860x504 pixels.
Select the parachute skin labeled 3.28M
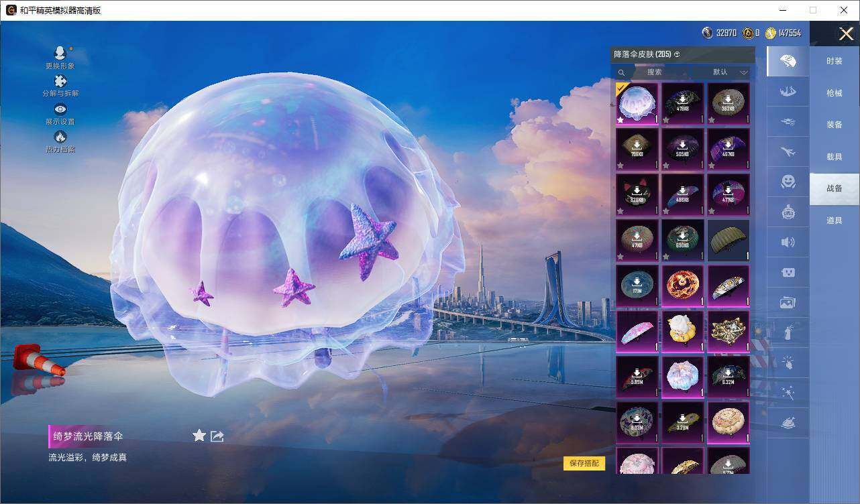[x=683, y=423]
